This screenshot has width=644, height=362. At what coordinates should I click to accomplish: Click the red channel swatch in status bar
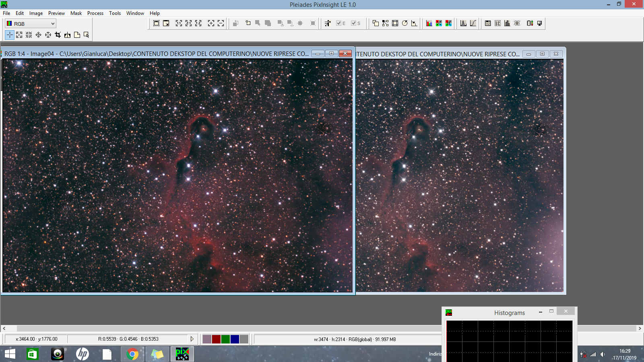[x=216, y=339]
